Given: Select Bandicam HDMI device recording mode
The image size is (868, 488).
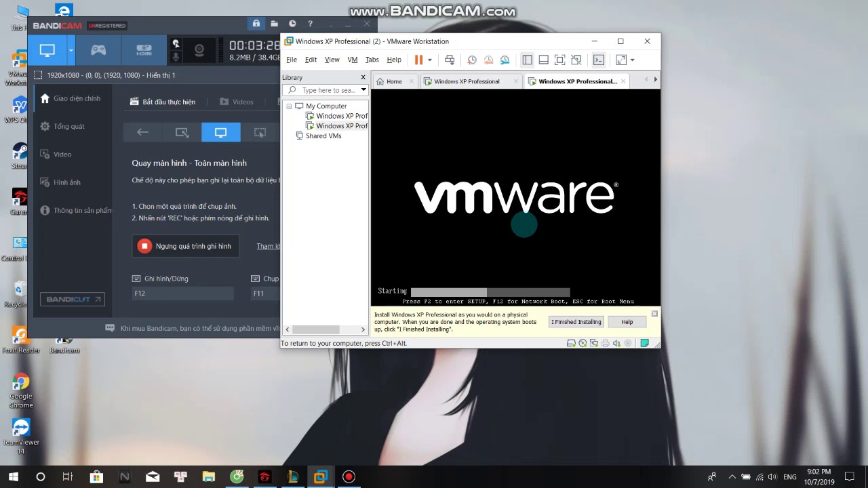Looking at the screenshot, I should [144, 50].
